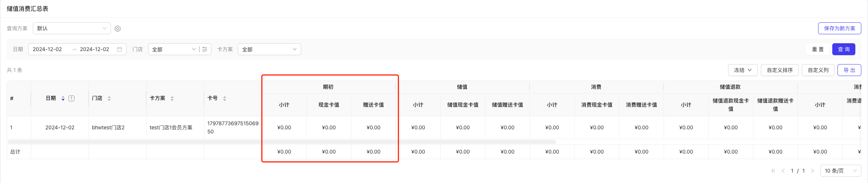868x183 pixels.
Task: Click the start date 2024-12-02 field
Action: tap(47, 49)
